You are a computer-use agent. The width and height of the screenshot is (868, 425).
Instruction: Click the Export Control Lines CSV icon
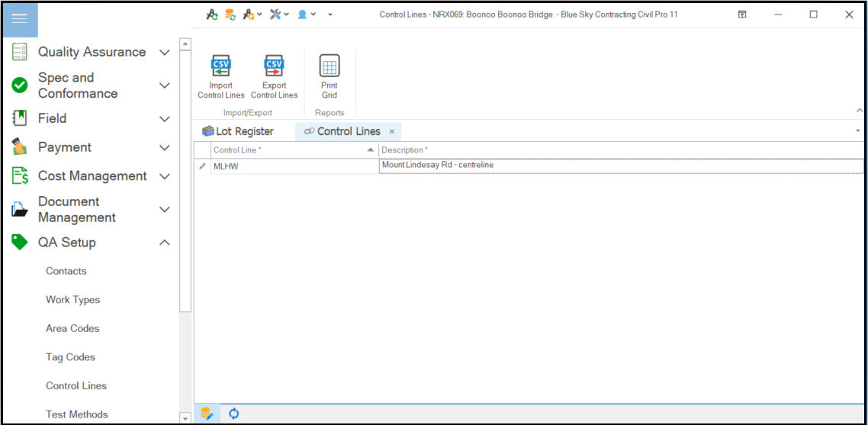(x=274, y=66)
